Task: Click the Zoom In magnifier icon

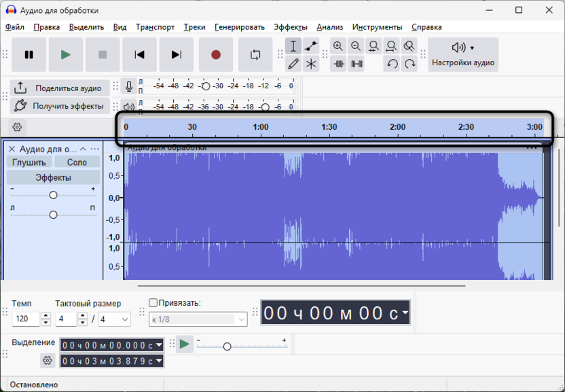Action: point(338,46)
